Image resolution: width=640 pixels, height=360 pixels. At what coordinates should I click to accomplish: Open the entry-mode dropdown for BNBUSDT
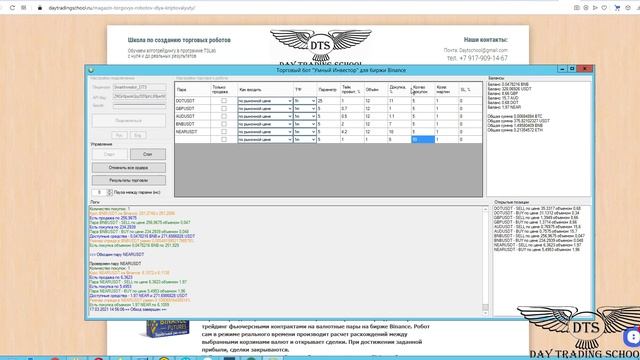coord(265,124)
